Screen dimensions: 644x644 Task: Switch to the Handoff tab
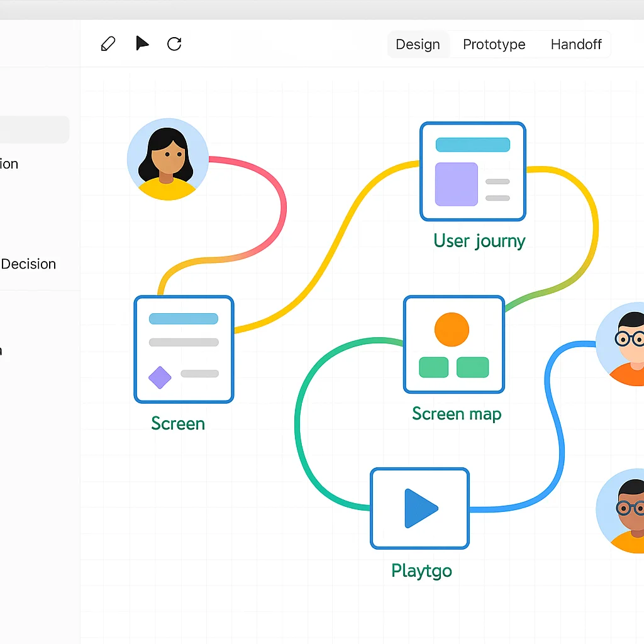tap(576, 44)
